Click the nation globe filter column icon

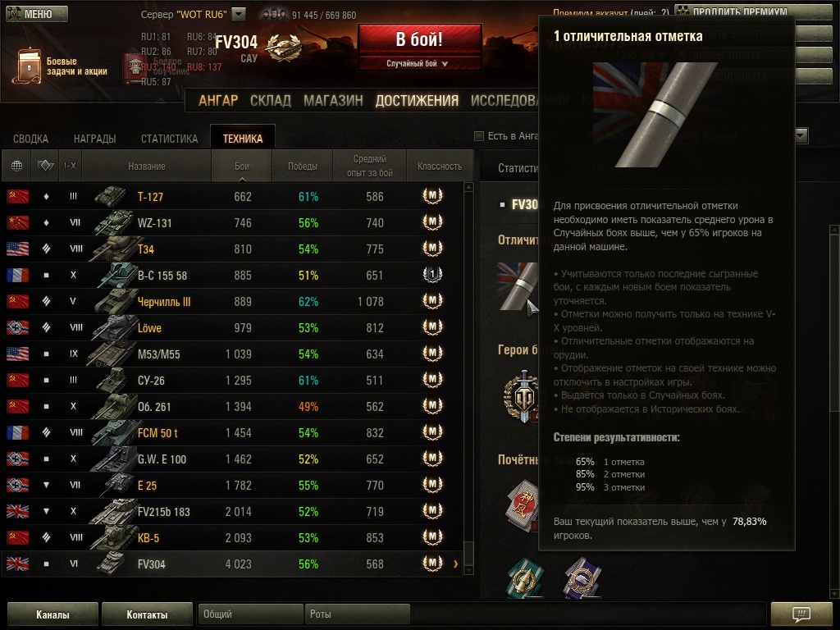[x=16, y=166]
